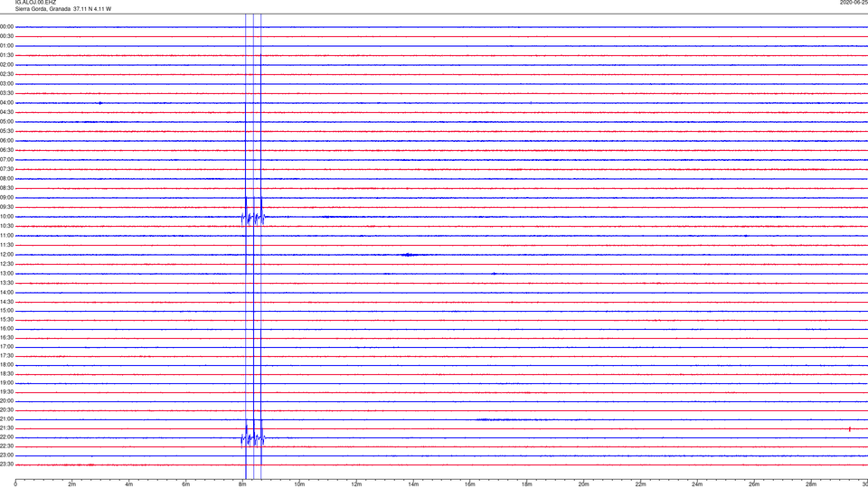868x488 pixels.
Task: Select the 10:00 trace time label
Action: 6,217
